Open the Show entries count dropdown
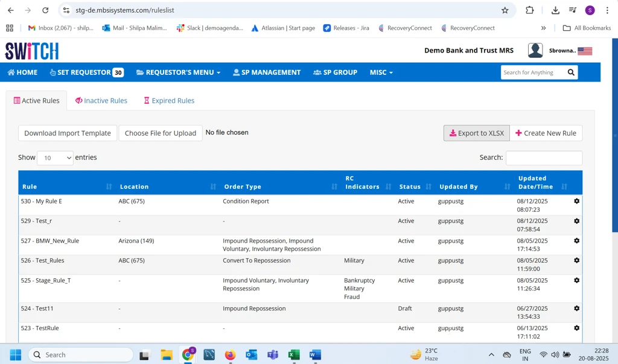The width and height of the screenshot is (618, 364). (55, 158)
